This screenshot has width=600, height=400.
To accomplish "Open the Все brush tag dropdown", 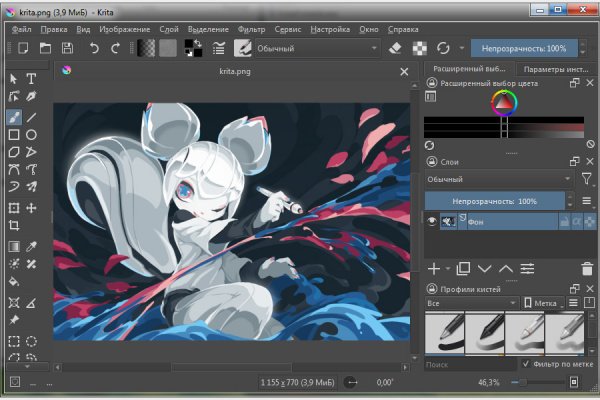I will (x=471, y=303).
